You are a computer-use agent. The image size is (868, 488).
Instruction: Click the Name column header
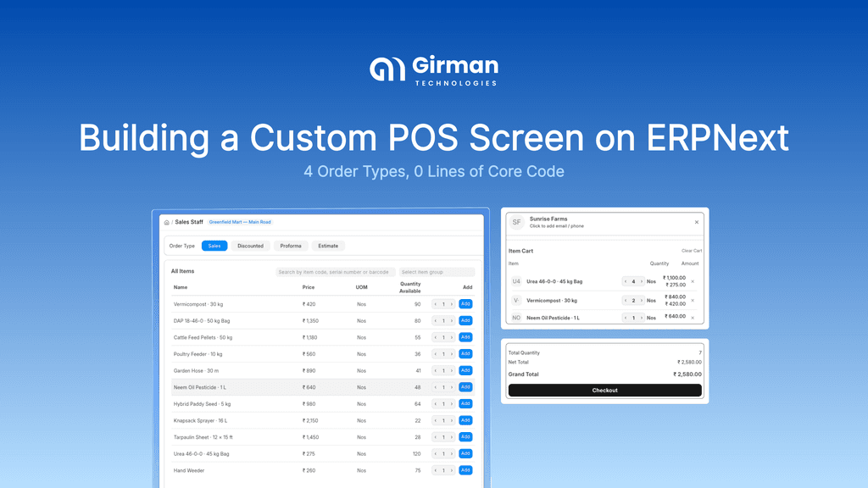click(181, 287)
